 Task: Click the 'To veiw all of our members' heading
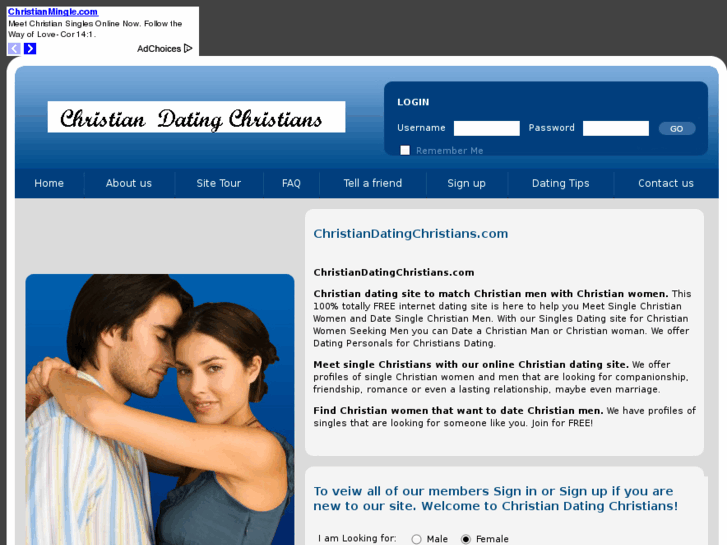(x=496, y=499)
